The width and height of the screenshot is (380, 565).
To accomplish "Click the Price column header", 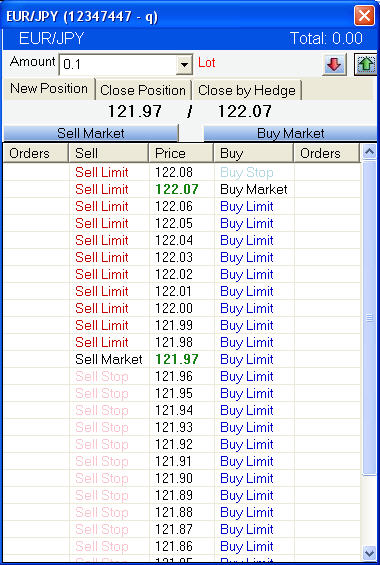I will [181, 153].
